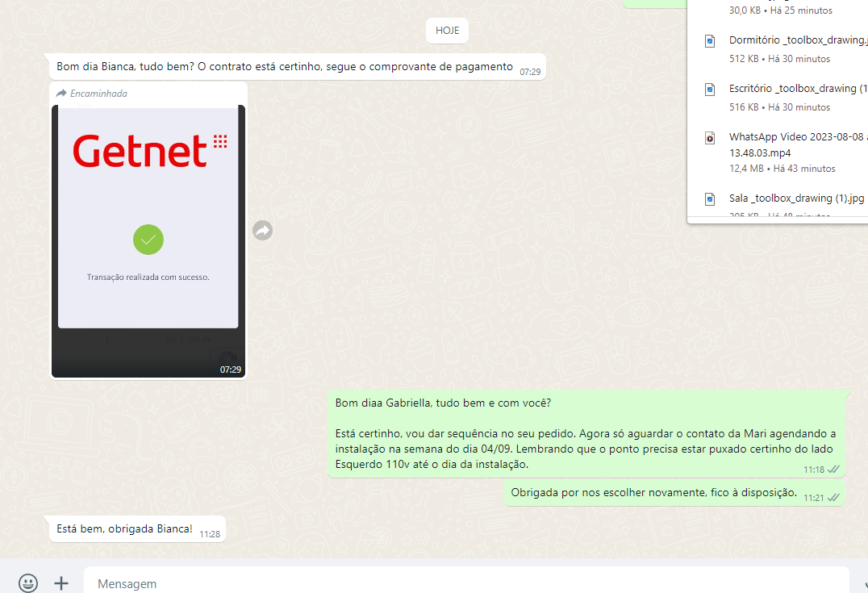Click the read checkmarks on the 11:21 message
This screenshot has width=868, height=593.
[x=833, y=498]
